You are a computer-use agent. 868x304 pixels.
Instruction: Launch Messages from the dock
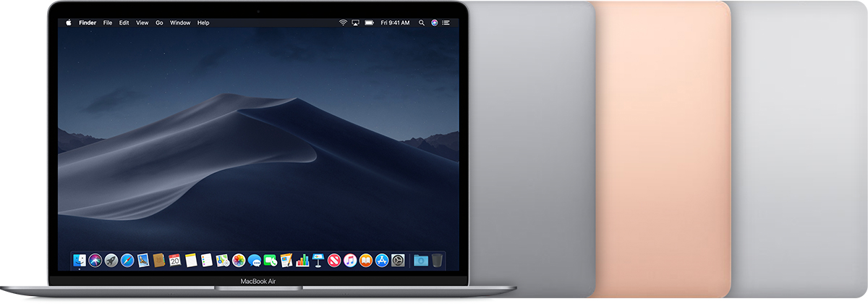pyautogui.click(x=254, y=260)
